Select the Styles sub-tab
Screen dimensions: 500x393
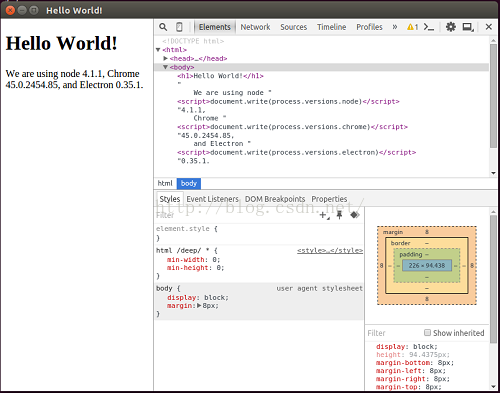click(170, 199)
